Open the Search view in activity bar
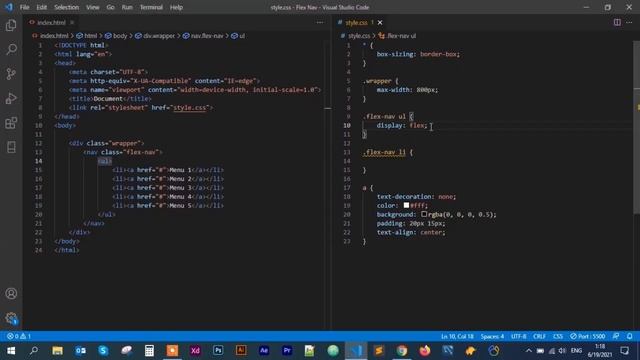The image size is (640, 360). click(11, 50)
